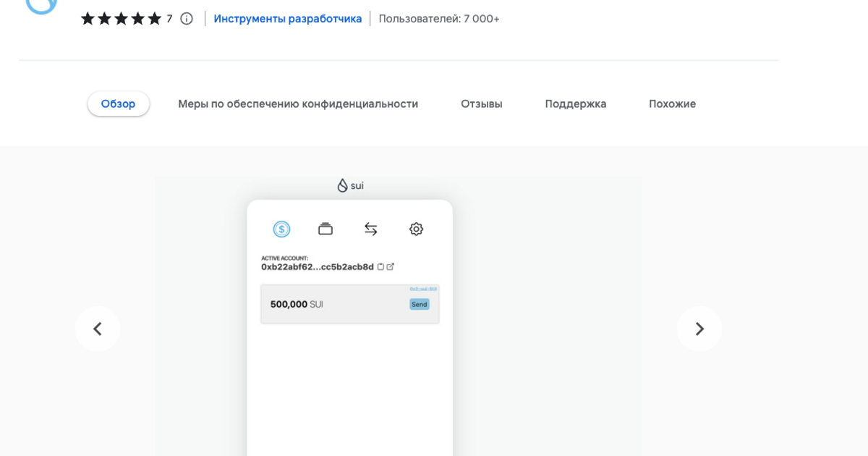Open the Инструменты разработчика category link
The image size is (868, 456).
click(x=288, y=19)
